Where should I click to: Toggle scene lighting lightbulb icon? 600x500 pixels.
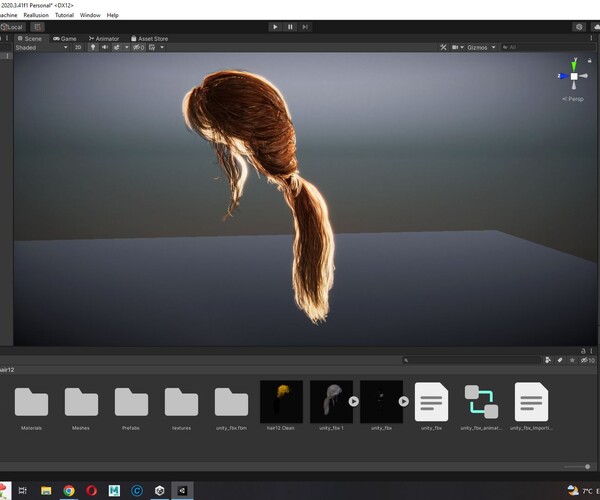point(93,47)
